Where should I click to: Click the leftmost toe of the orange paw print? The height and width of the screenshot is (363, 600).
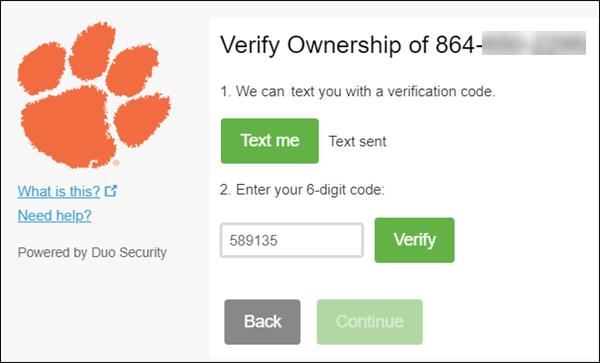(x=42, y=69)
